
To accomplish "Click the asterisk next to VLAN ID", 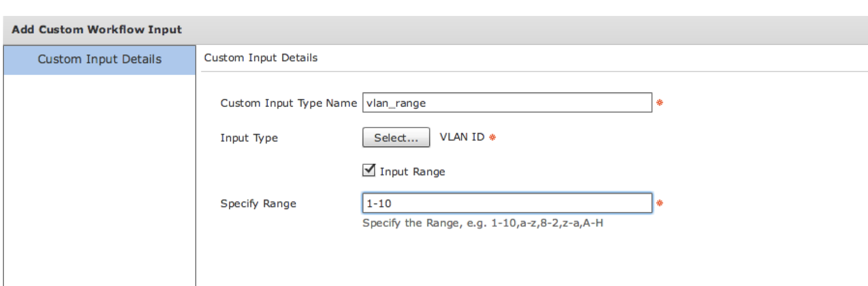I will click(492, 137).
